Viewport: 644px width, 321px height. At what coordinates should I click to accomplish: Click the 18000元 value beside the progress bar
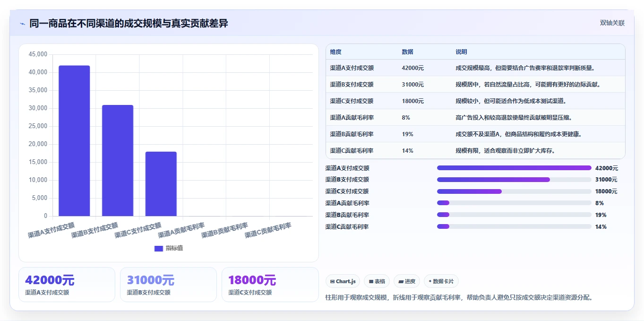(606, 191)
